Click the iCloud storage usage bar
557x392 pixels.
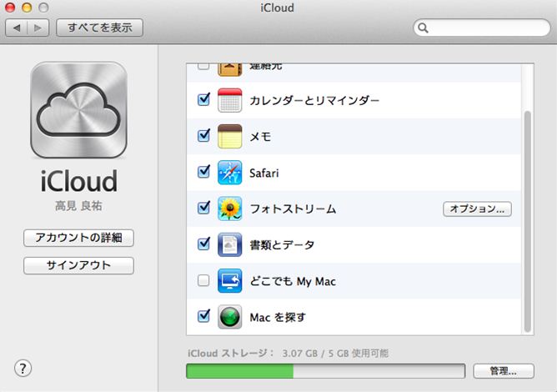[x=324, y=370]
